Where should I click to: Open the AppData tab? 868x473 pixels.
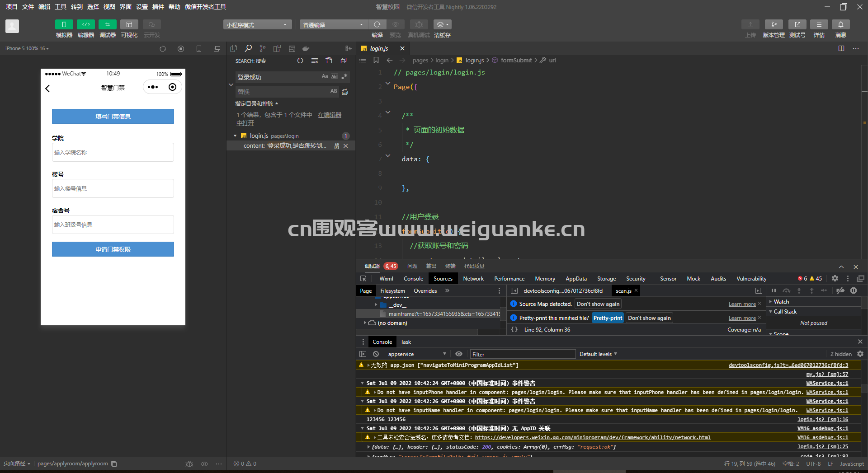[576, 279]
